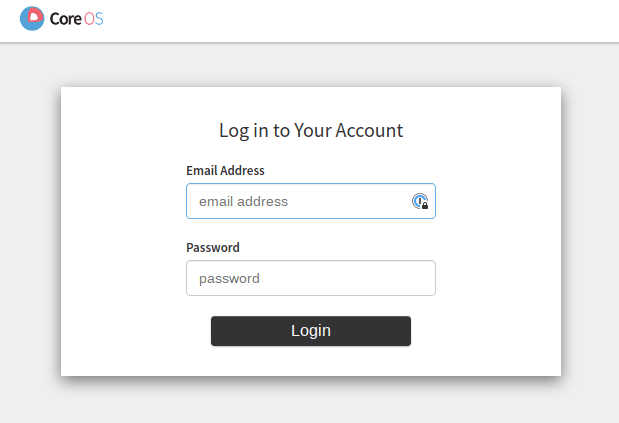
Task: Click the "email address" placeholder text
Action: [x=243, y=201]
